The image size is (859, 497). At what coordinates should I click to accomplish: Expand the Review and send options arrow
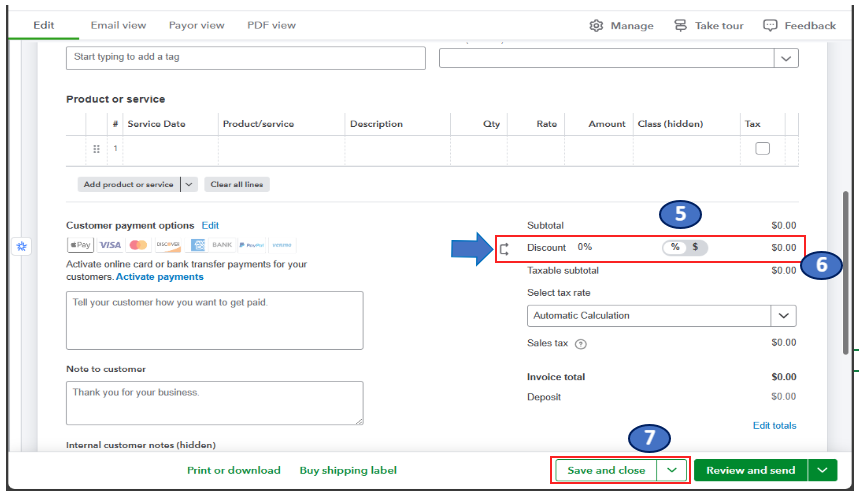pos(822,470)
